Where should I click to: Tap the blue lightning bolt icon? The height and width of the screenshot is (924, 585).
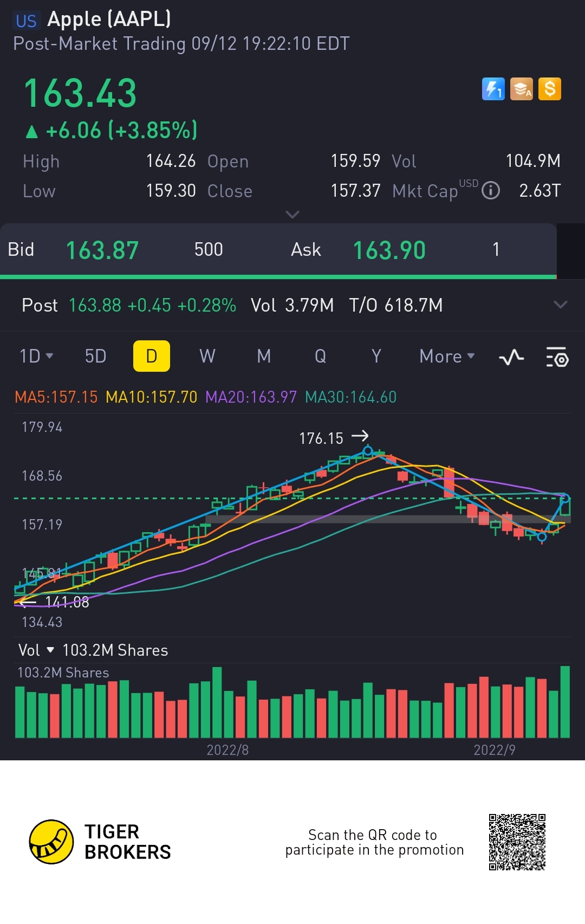493,89
